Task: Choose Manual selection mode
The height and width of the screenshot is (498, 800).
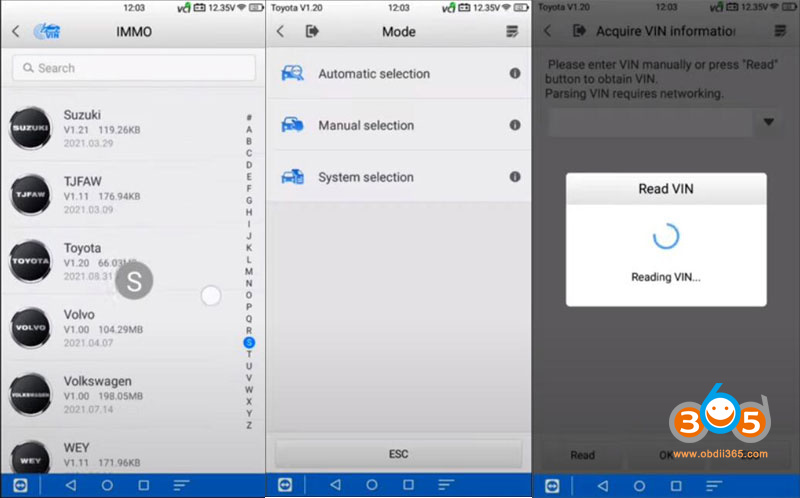Action: click(399, 125)
